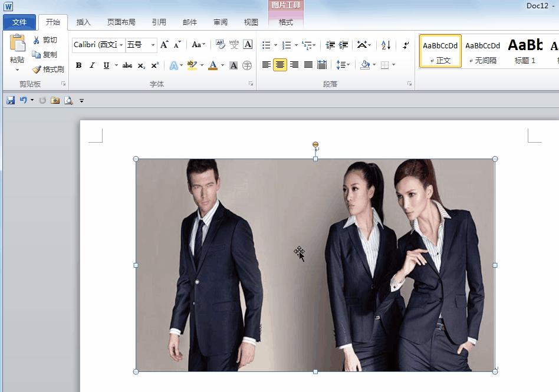Open print preview icon
Screen dimensions: 559x392
pos(68,100)
